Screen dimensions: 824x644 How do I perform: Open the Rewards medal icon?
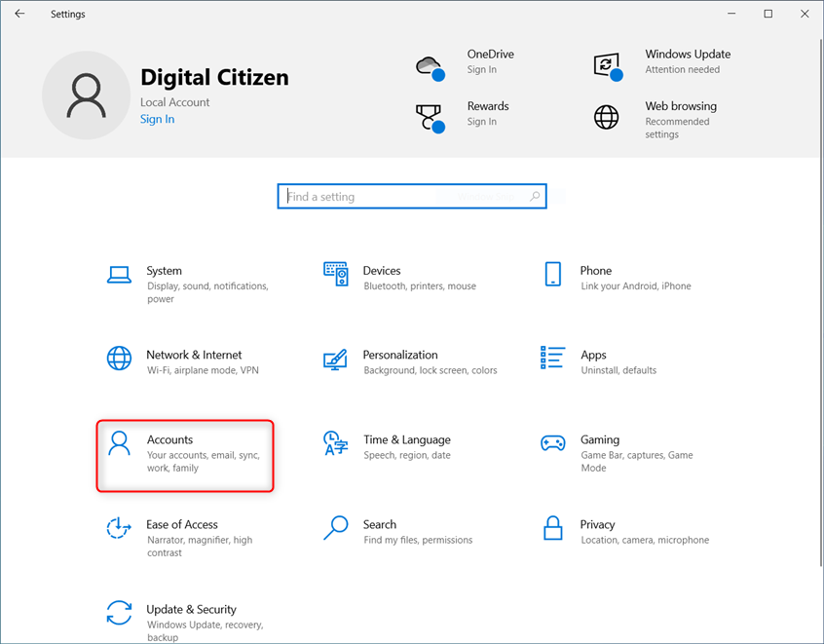431,119
